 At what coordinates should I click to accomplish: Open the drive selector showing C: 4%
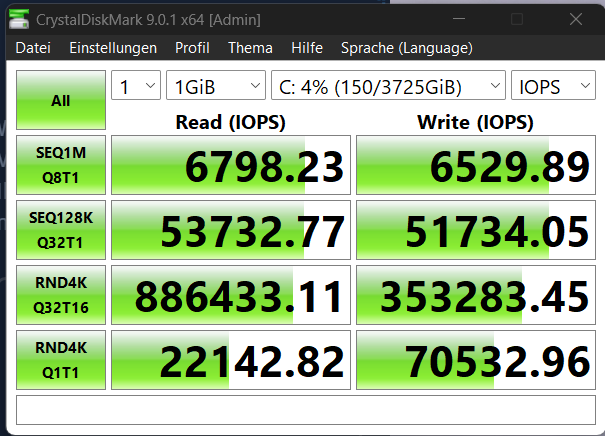point(389,85)
